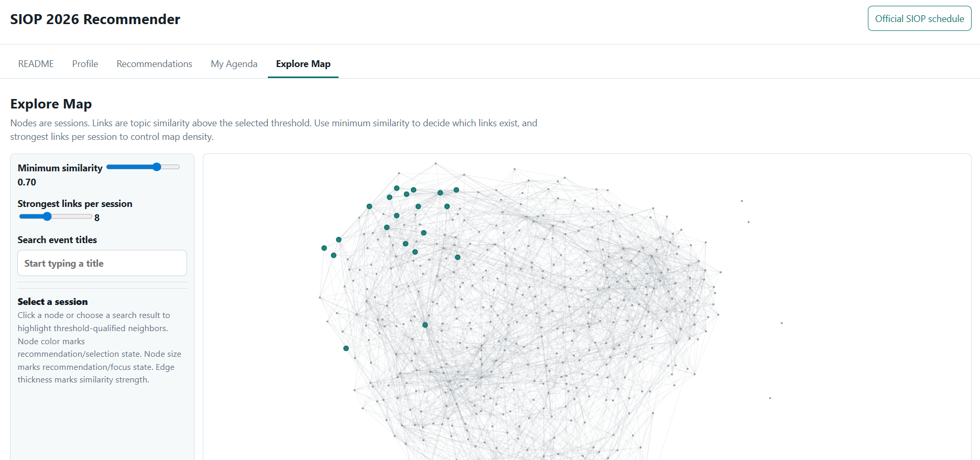The width and height of the screenshot is (980, 460).
Task: Click the teal node nearest the map center
Action: click(x=425, y=325)
